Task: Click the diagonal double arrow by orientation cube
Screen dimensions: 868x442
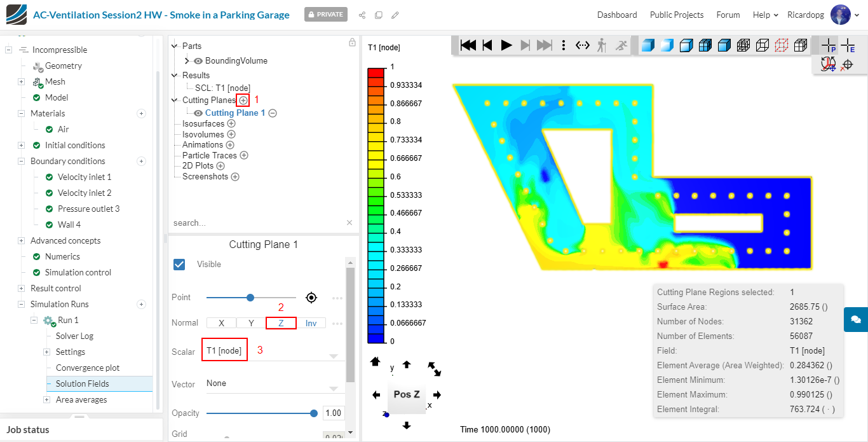Action: click(x=435, y=368)
